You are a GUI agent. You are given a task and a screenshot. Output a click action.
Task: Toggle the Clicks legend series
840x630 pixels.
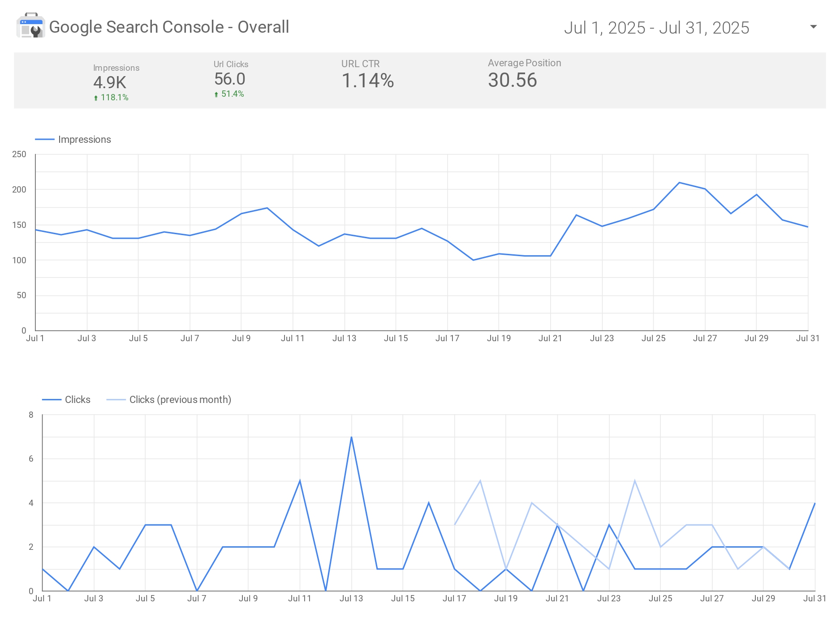tap(66, 399)
